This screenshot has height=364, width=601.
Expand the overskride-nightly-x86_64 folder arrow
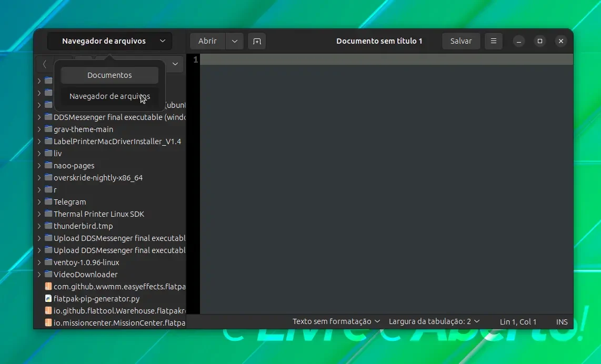39,177
